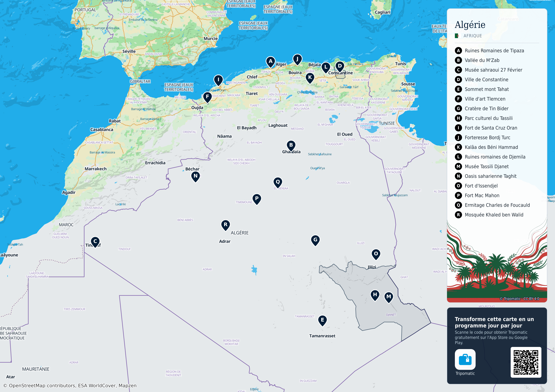The image size is (555, 392).
Task: Select Vallée du M'Zab list entry
Action: (477, 60)
